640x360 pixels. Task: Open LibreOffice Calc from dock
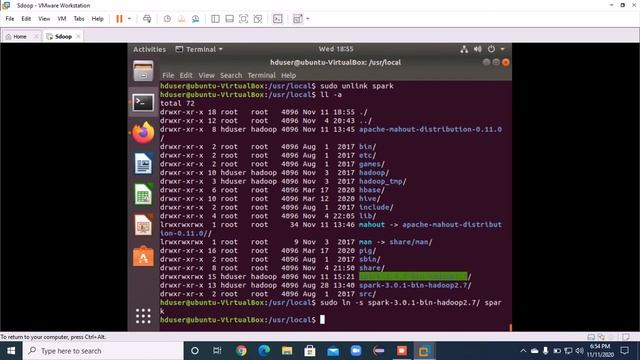click(143, 194)
